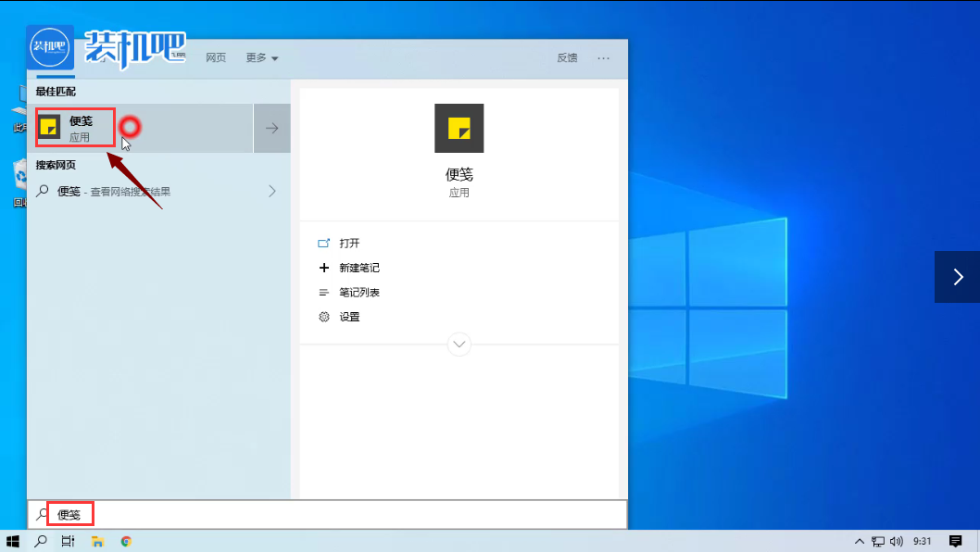
Task: Click the arrow beside the 便笺 best match
Action: click(270, 128)
